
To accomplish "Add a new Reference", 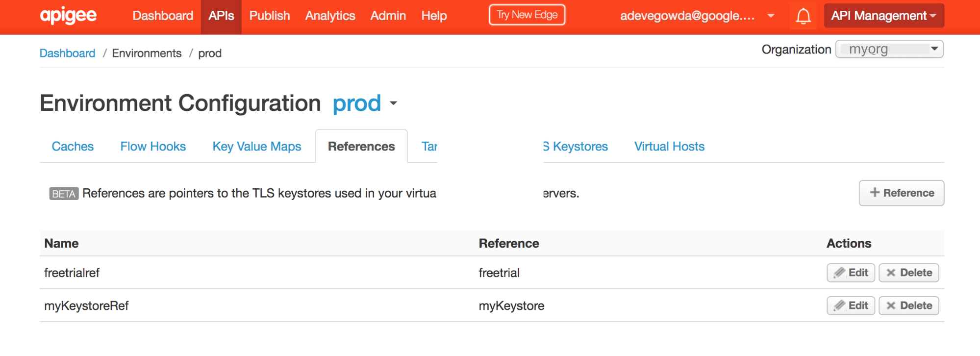I will [901, 193].
